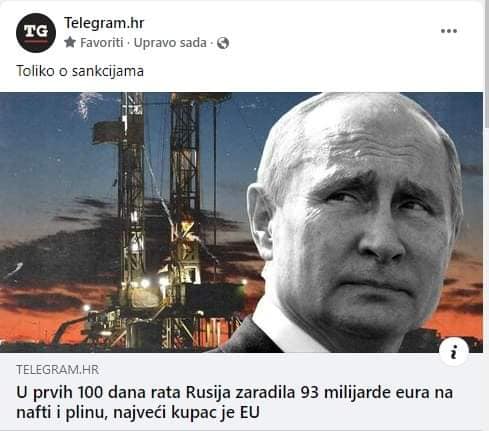Click the Toliko o sankcijama caption
The height and width of the screenshot is (431, 489).
[80, 71]
